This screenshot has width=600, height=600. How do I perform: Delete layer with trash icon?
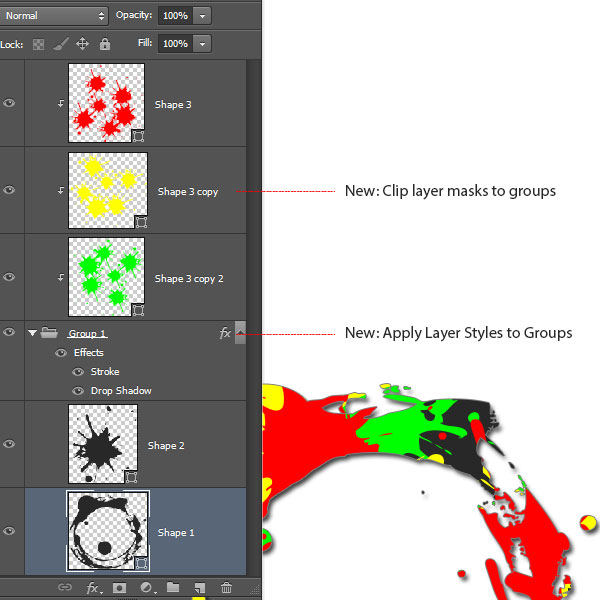pyautogui.click(x=226, y=588)
